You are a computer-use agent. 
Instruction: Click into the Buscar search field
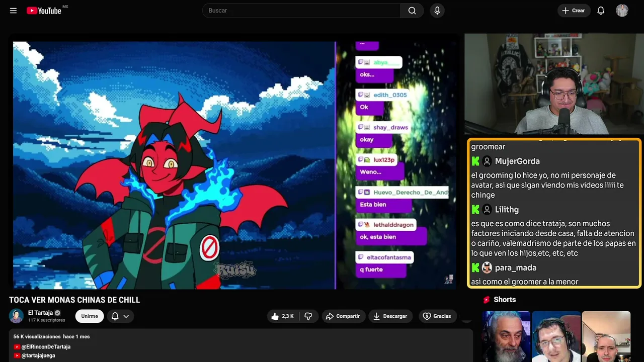[x=301, y=11]
